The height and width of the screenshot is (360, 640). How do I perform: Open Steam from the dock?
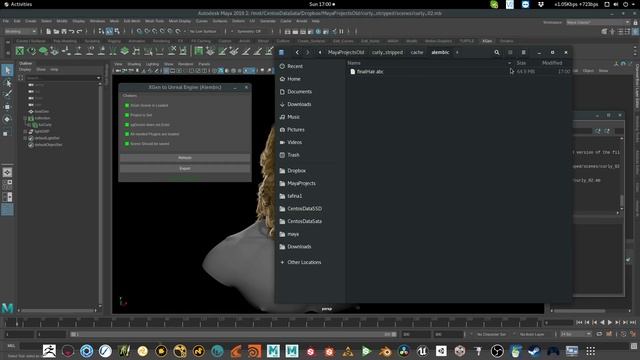534,351
